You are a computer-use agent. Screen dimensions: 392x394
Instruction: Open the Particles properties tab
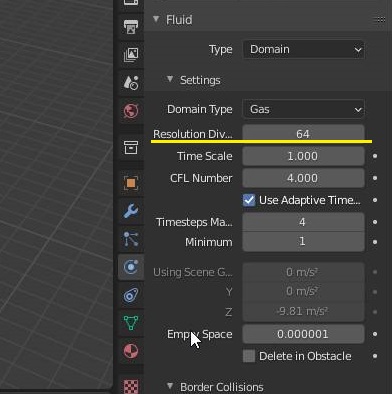coord(131,239)
